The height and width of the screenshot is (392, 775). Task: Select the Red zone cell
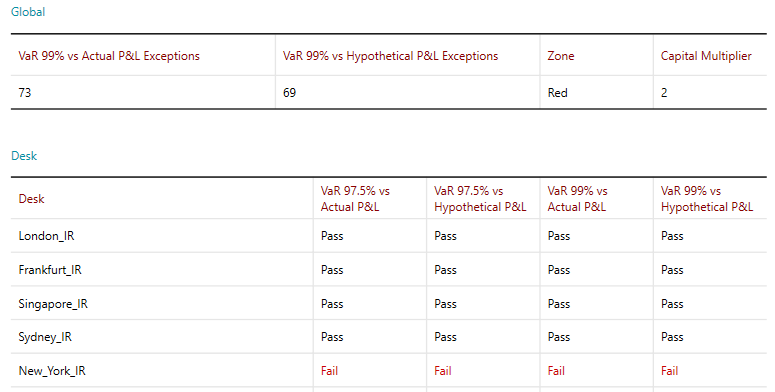558,92
